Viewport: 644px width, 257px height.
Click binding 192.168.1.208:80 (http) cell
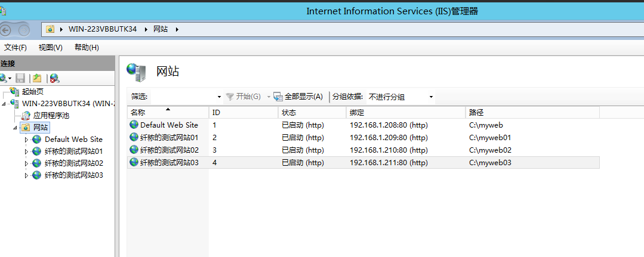click(x=389, y=125)
